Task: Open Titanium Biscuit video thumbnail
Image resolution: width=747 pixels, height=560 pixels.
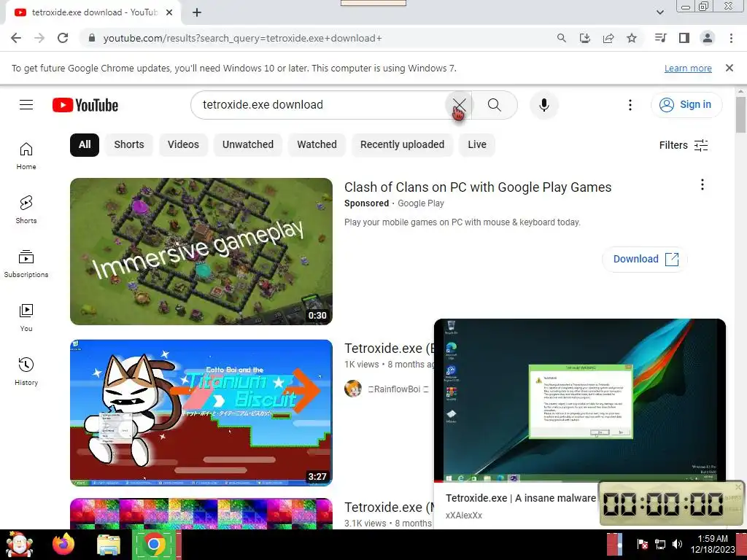Action: [x=201, y=413]
